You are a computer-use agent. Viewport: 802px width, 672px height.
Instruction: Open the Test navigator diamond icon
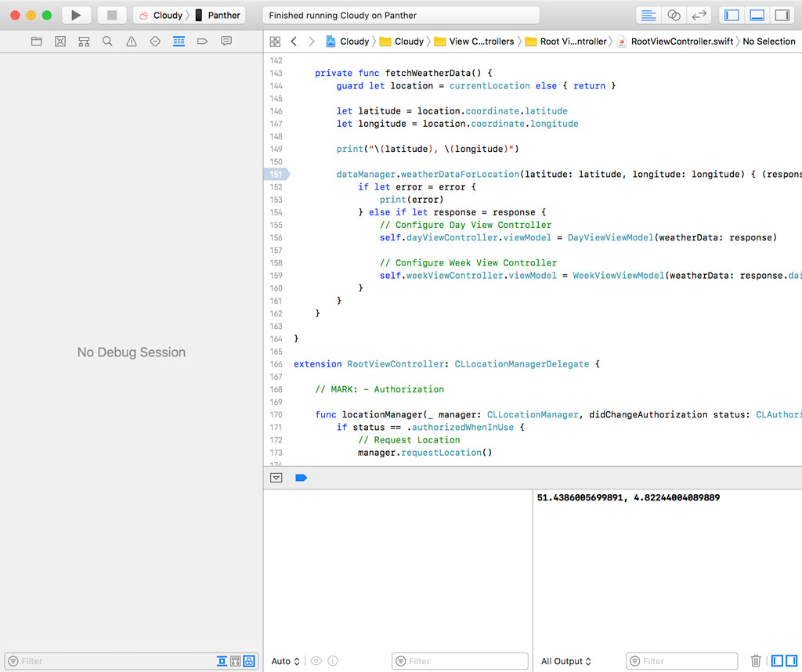click(x=154, y=41)
